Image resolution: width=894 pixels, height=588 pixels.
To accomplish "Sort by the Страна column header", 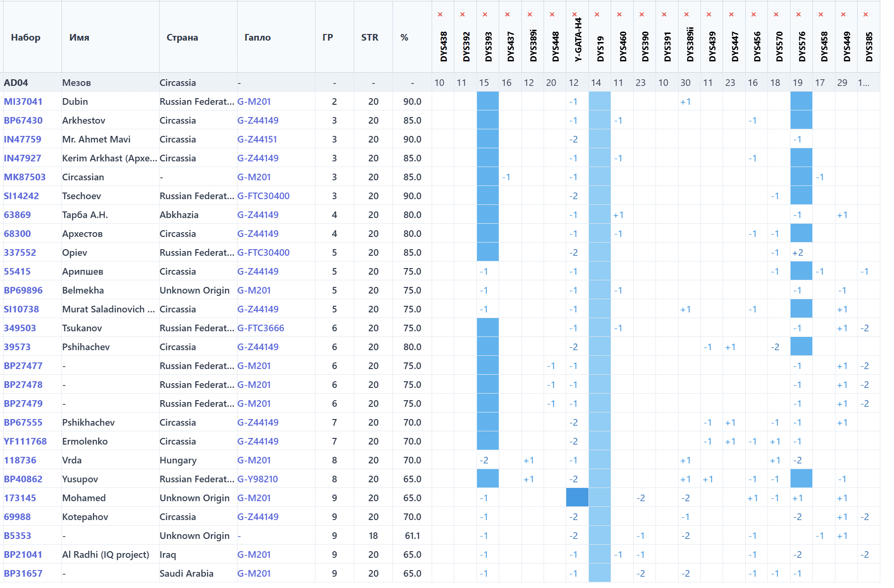I will [x=182, y=37].
